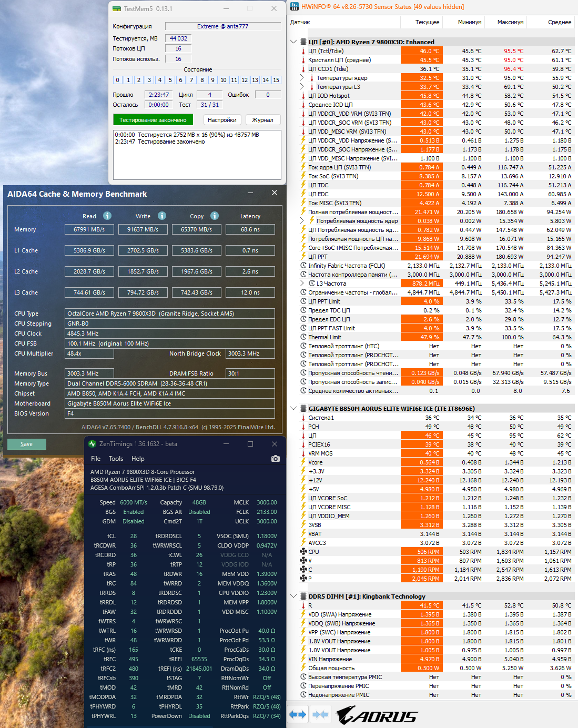
Task: Open Настройки in TestMem5
Action: pyautogui.click(x=222, y=120)
